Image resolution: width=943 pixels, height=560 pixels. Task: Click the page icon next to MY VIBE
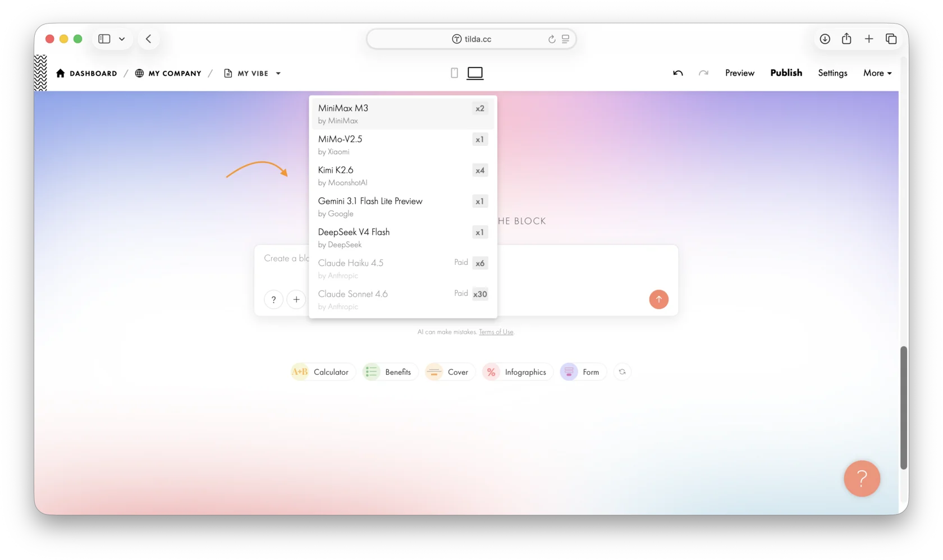[x=228, y=73]
